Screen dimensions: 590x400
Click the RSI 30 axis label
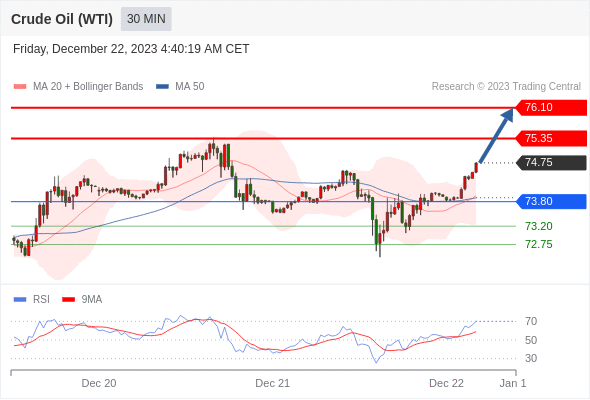[x=531, y=358]
